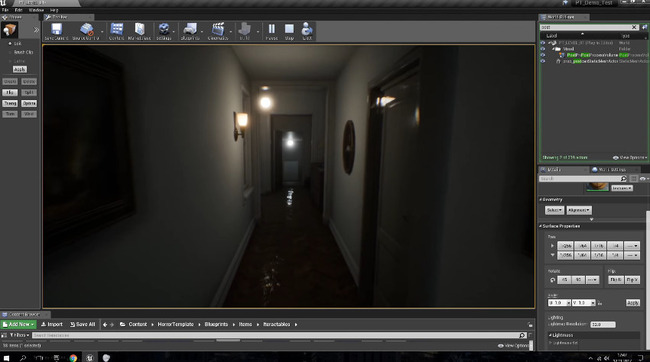This screenshot has height=362, width=650.
Task: Toggle the scale lock icon next to V
Action: [x=600, y=303]
